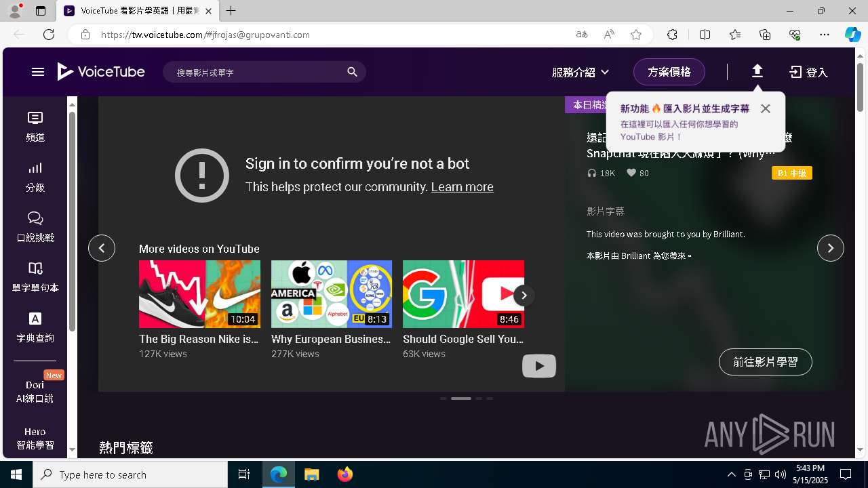
Task: Click the address bar URL
Action: [x=205, y=35]
